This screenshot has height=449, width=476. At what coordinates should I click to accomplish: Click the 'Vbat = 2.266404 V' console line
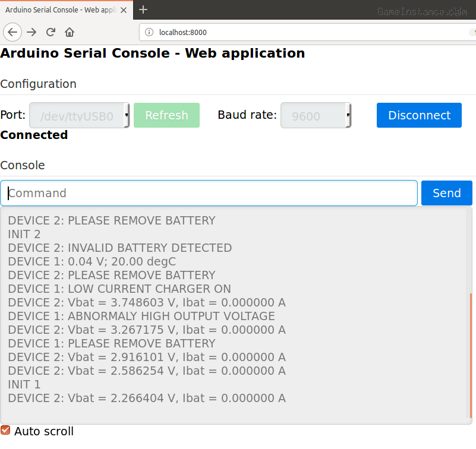click(147, 398)
